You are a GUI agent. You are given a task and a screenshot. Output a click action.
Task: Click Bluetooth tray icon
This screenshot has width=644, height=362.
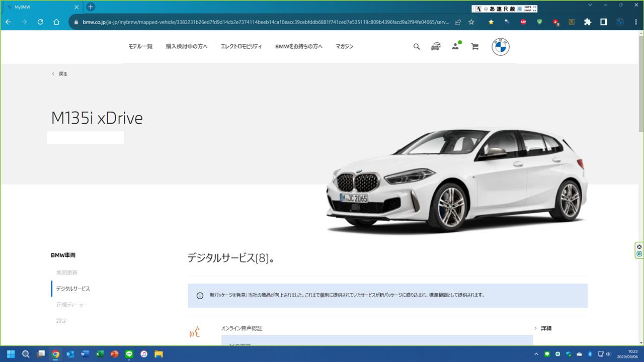tap(590, 354)
